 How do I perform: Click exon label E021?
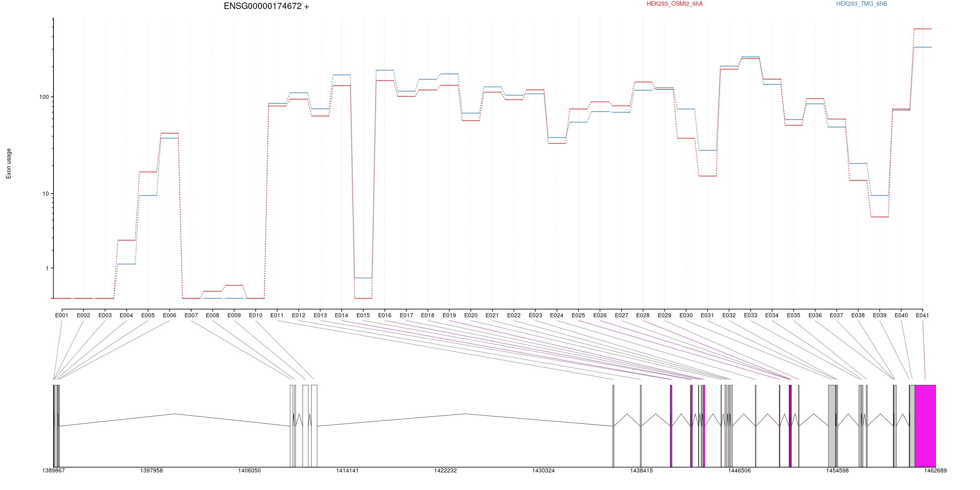[x=492, y=315]
